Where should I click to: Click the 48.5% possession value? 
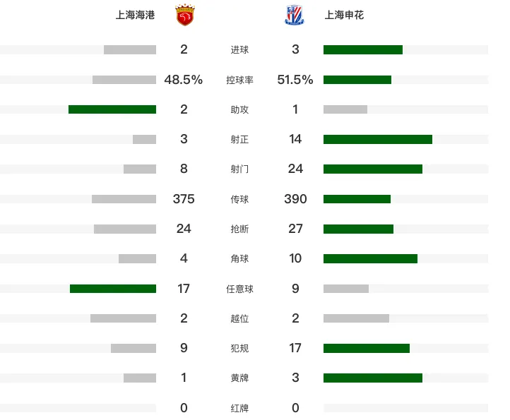point(184,80)
